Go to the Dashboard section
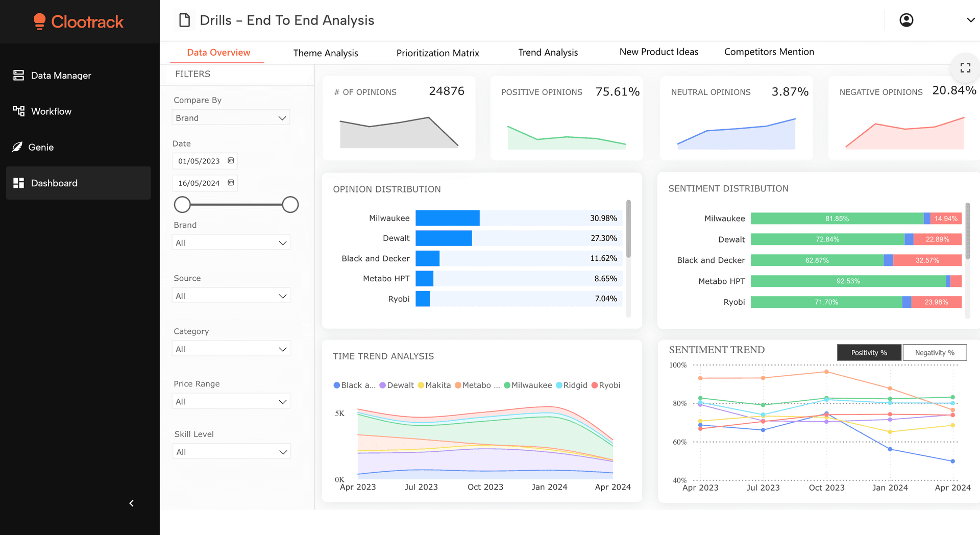 tap(54, 183)
